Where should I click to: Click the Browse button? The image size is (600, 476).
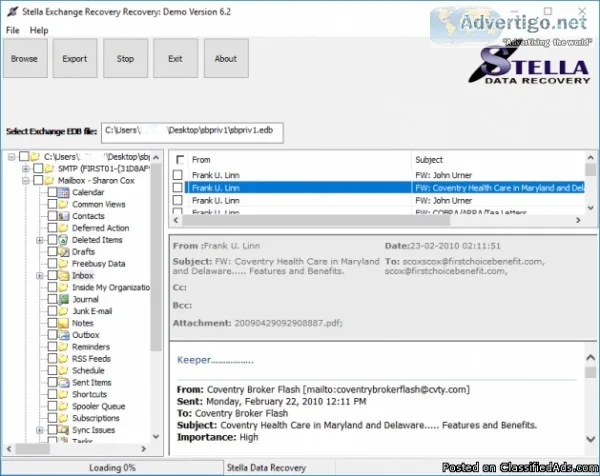(x=25, y=58)
